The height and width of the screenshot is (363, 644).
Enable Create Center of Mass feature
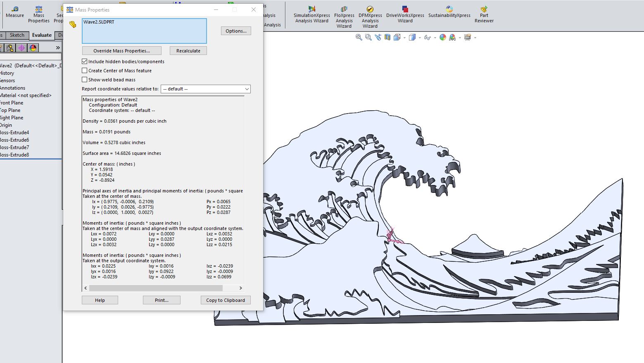[x=84, y=70]
